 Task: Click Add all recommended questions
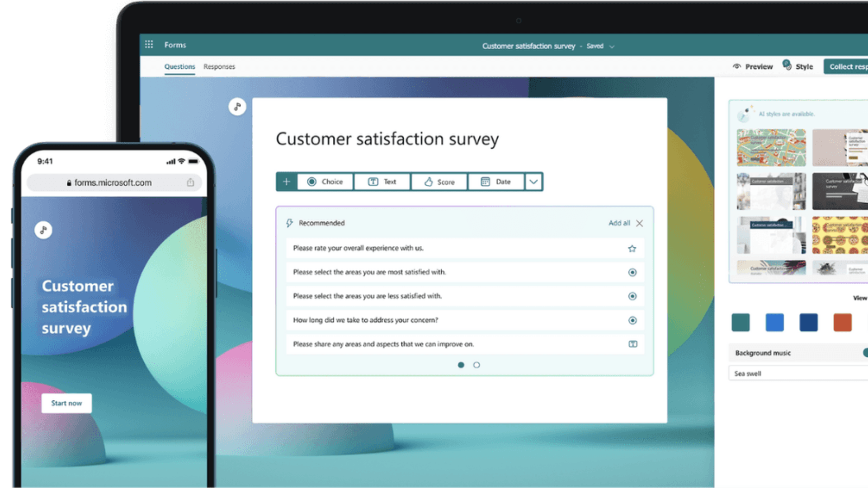pyautogui.click(x=619, y=223)
